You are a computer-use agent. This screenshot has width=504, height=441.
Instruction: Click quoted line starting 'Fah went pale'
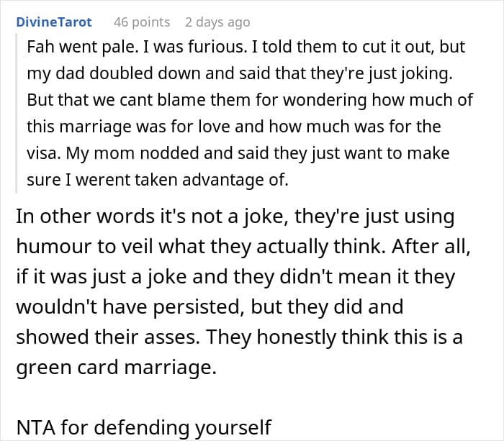(x=246, y=47)
